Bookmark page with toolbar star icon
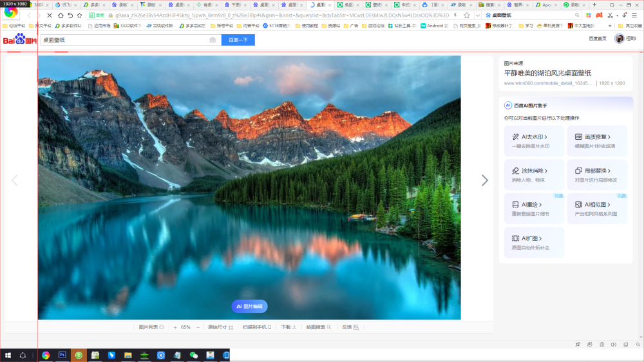Screen dimensions: 644x362 pos(80,15)
